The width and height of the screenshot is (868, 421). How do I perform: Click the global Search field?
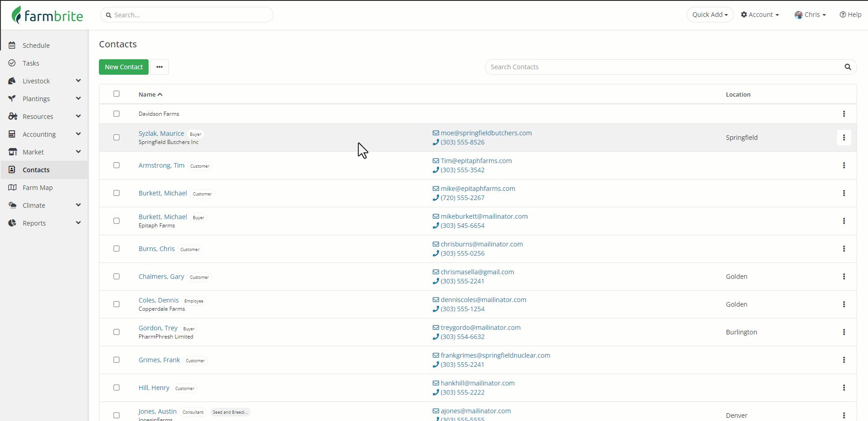(x=187, y=15)
